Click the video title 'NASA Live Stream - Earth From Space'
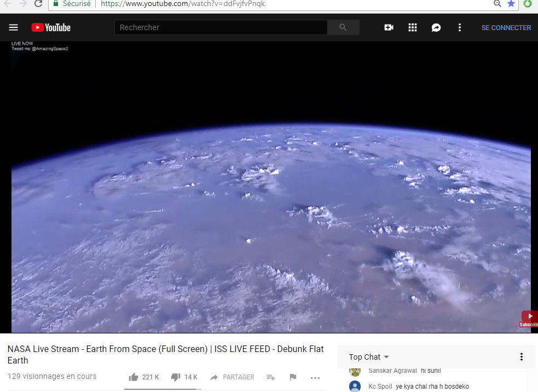The height and width of the screenshot is (392, 538). (x=165, y=355)
